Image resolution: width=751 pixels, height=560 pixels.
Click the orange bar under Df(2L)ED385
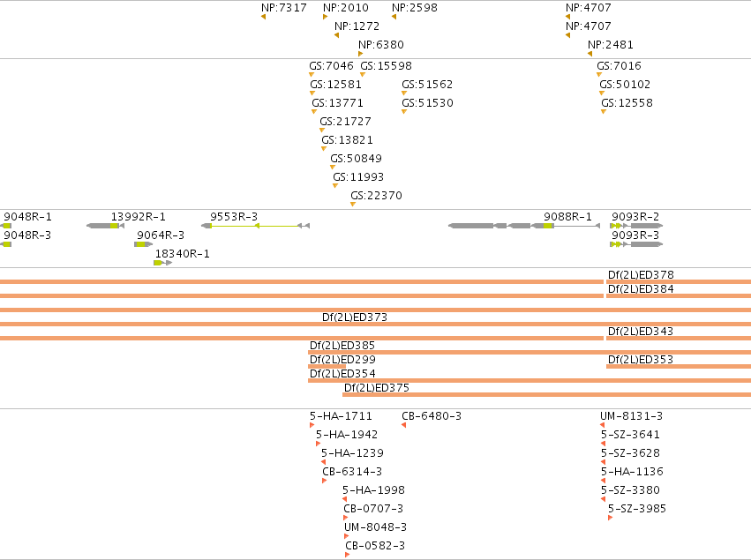(529, 352)
